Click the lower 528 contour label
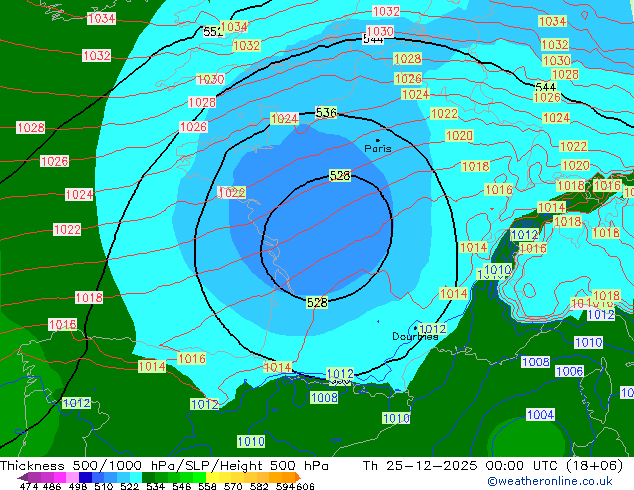This screenshot has width=634, height=490. click(x=317, y=302)
